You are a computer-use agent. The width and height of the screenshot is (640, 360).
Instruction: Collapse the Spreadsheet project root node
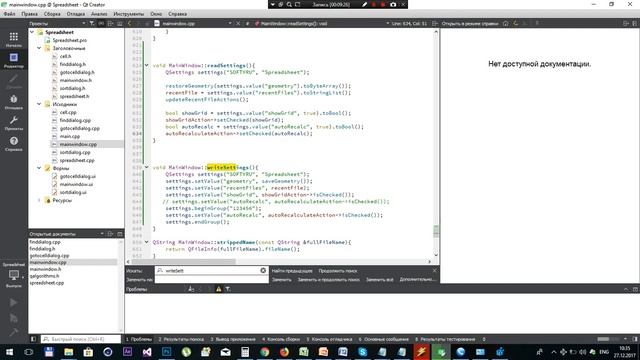[x=32, y=32]
